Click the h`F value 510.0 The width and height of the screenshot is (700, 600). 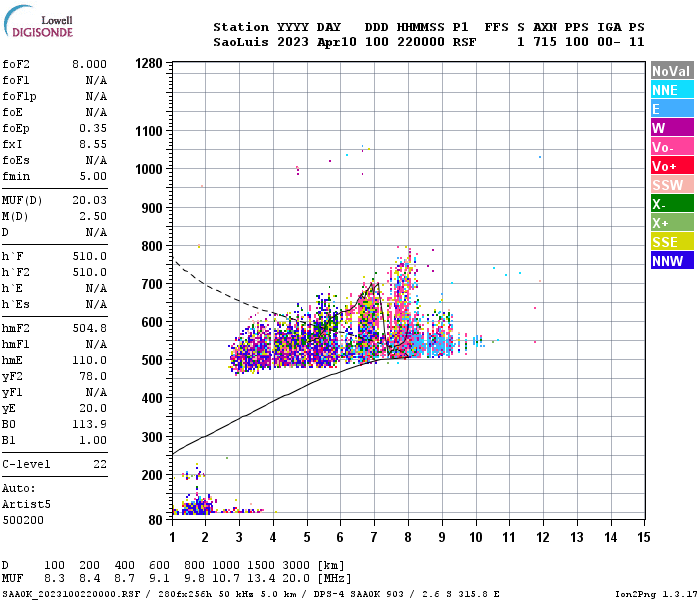[89, 256]
